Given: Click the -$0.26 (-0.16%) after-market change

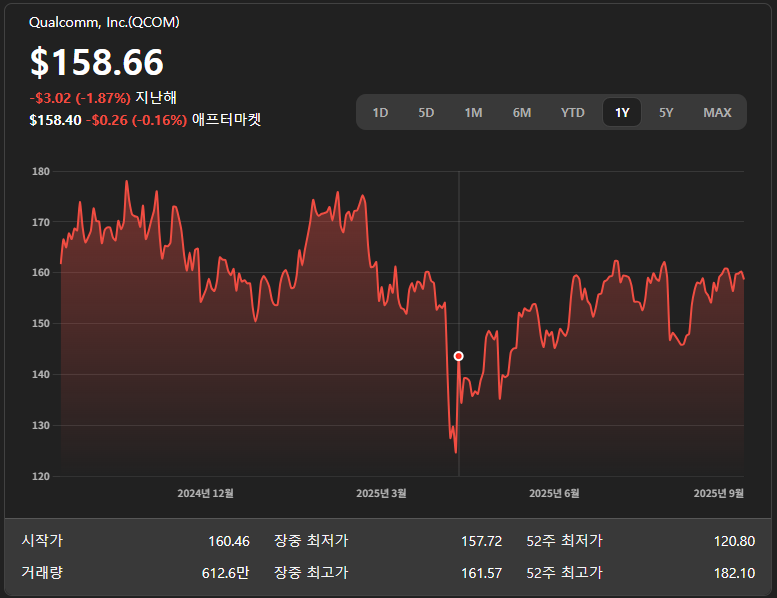Looking at the screenshot, I should coord(136,120).
